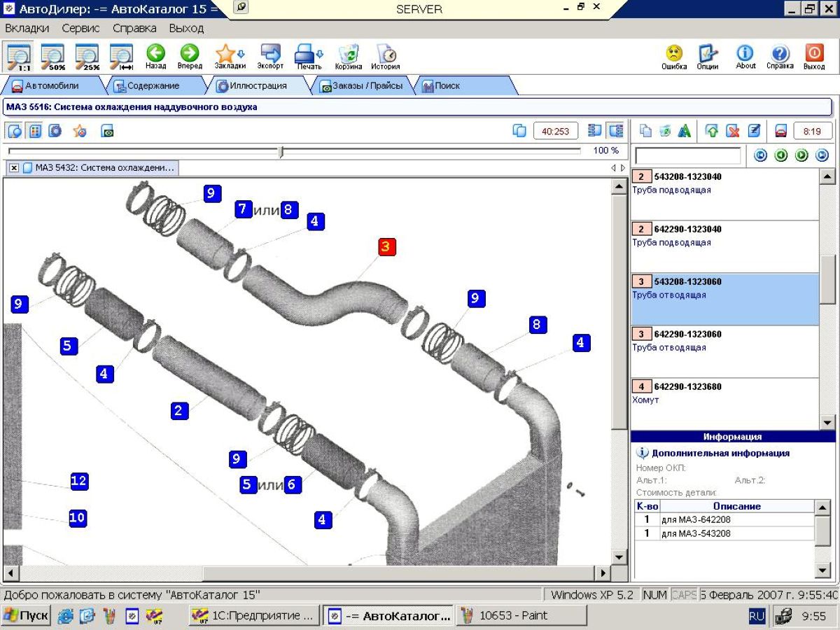Click the red-cross delete icon above parts list
Image resolution: width=840 pixels, height=630 pixels.
tap(733, 131)
